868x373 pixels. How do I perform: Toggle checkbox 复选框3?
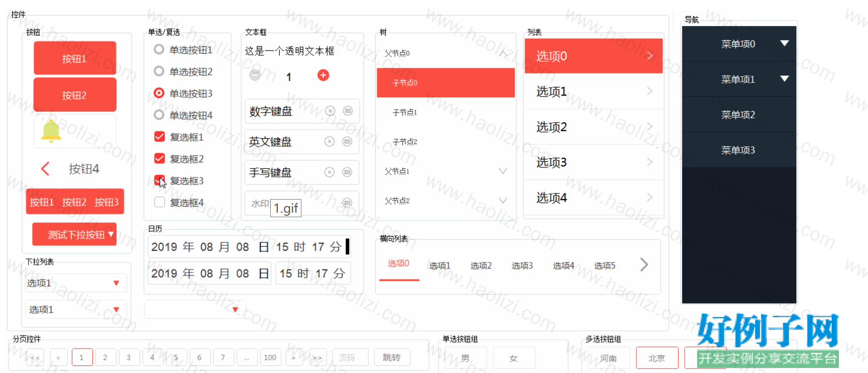(159, 180)
